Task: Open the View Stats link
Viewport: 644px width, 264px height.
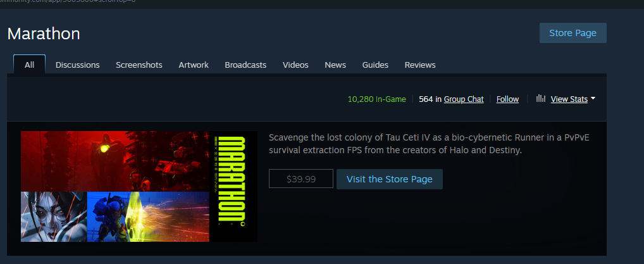Action: pos(569,99)
